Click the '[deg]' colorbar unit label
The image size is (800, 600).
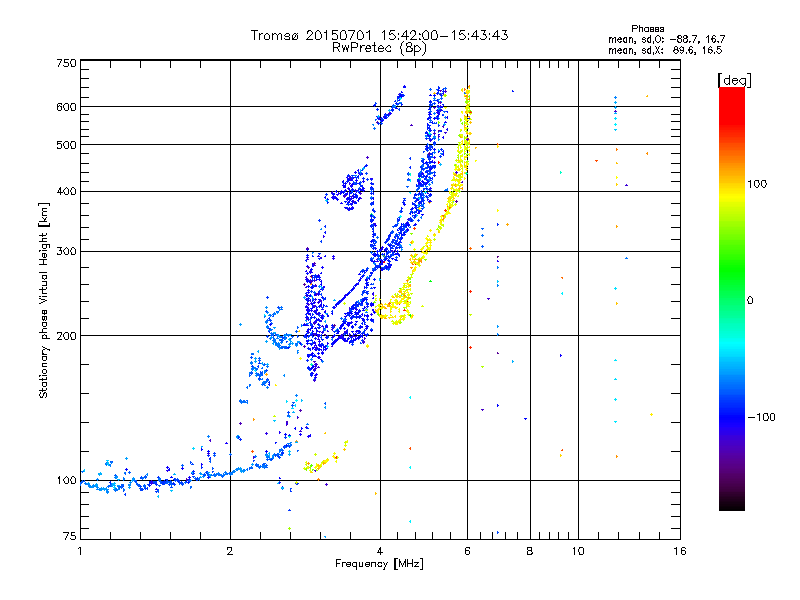(734, 80)
